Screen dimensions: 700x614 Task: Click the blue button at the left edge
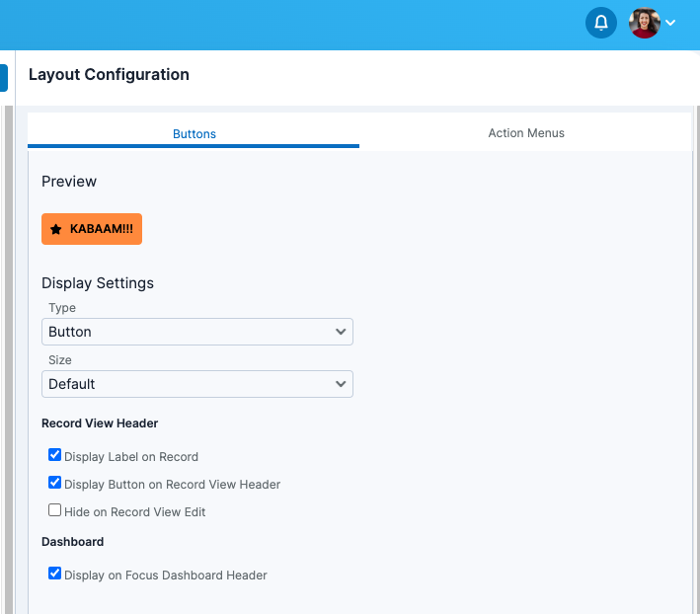click(3, 78)
